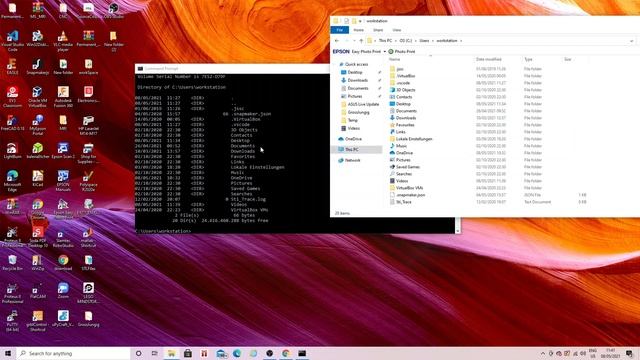The height and width of the screenshot is (360, 640).
Task: Go up one folder level in Explorer
Action: click(x=361, y=41)
